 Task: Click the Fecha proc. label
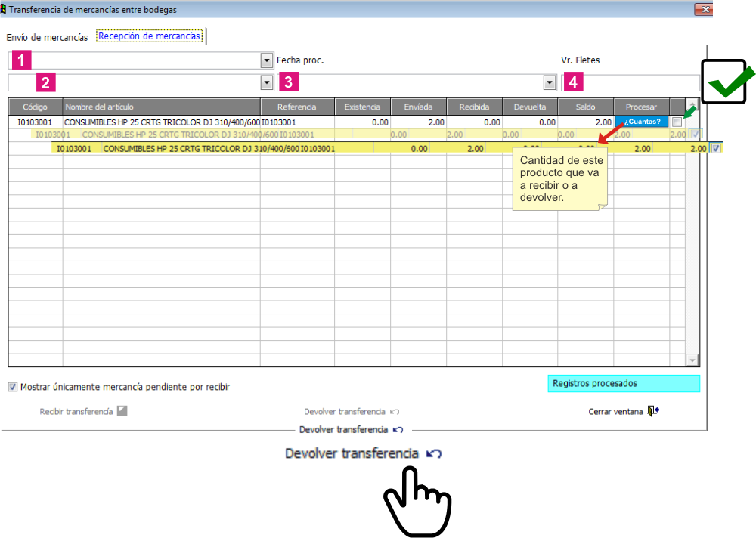pos(300,60)
